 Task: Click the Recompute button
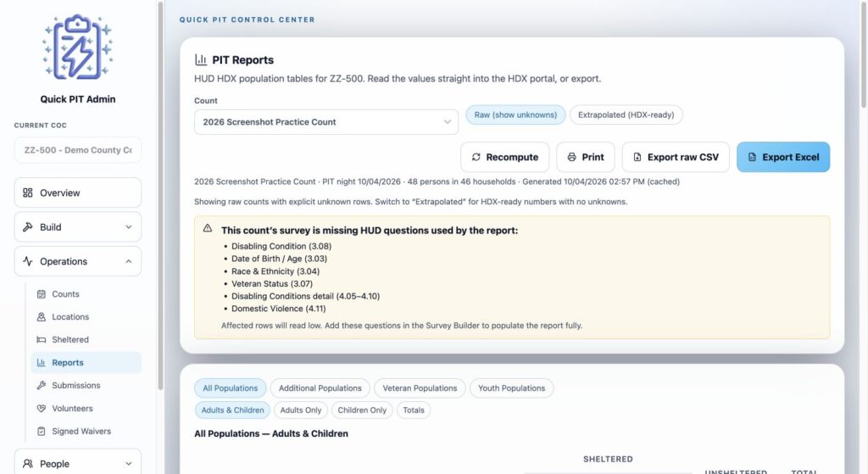505,157
